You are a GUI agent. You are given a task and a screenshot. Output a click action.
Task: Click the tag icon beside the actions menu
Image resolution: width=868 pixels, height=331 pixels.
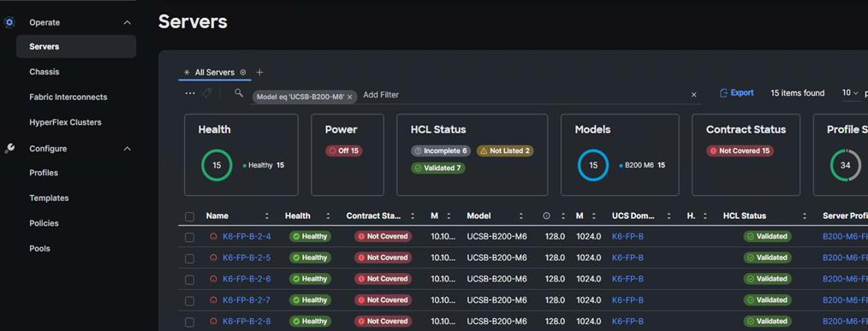tap(206, 93)
